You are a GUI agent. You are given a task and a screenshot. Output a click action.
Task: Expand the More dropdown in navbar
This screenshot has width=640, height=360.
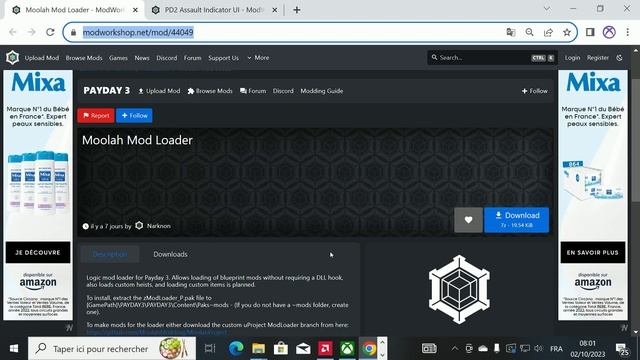(x=258, y=58)
